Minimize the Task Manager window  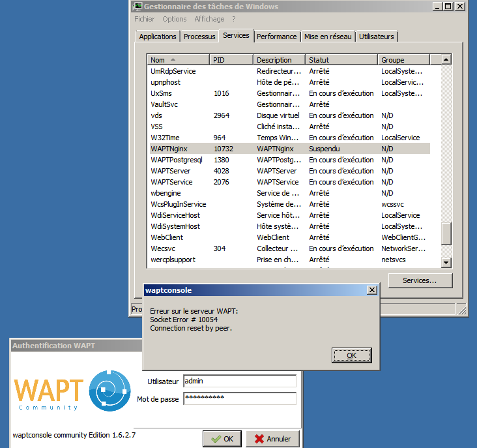point(437,7)
